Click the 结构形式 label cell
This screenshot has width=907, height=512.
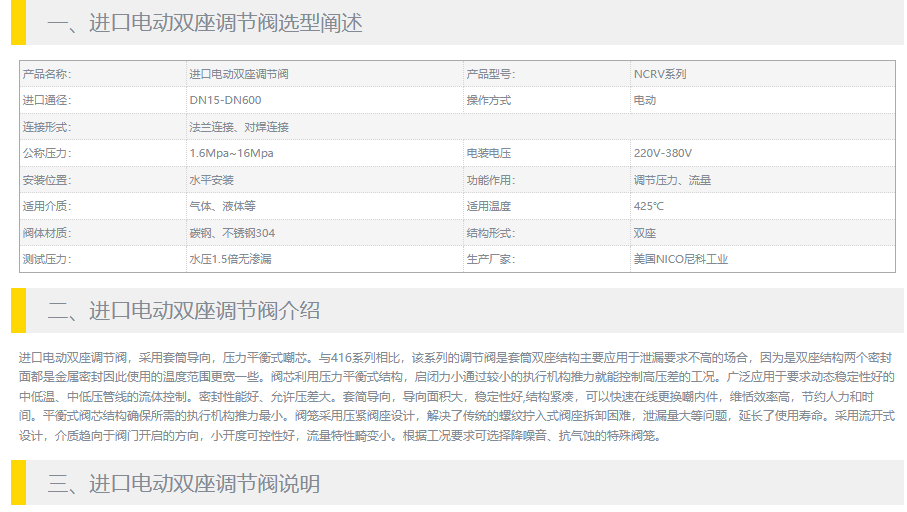[491, 233]
